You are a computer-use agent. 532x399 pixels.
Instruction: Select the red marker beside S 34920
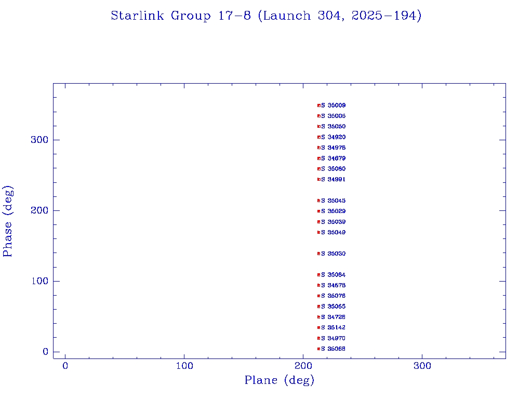[319, 137]
